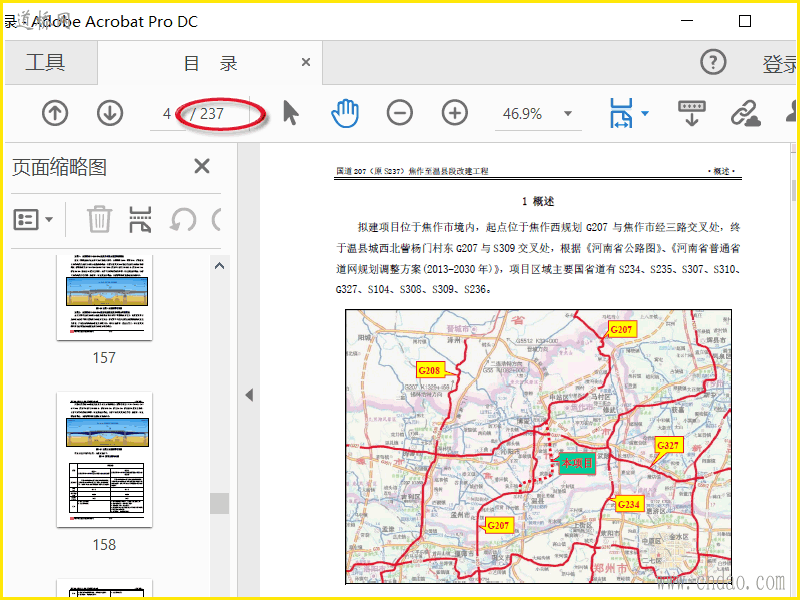Open the Help question mark icon
The width and height of the screenshot is (800, 600).
pyautogui.click(x=713, y=62)
